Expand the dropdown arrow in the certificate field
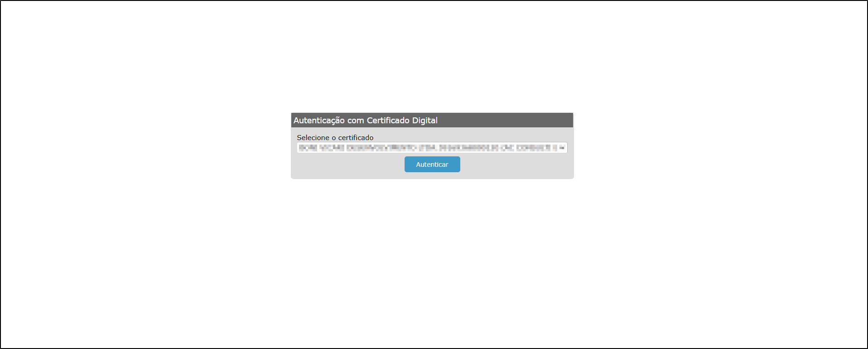Screen dimensions: 868x349 click(x=562, y=148)
